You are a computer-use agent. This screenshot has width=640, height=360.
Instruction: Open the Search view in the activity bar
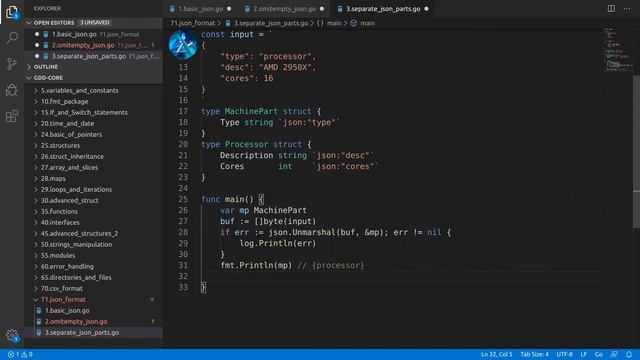pyautogui.click(x=12, y=38)
